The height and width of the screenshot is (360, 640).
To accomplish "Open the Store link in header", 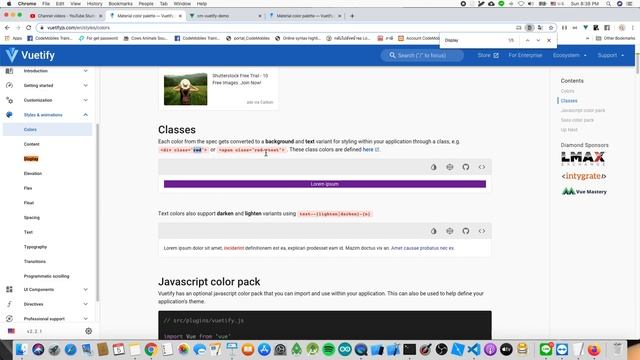I will (488, 55).
